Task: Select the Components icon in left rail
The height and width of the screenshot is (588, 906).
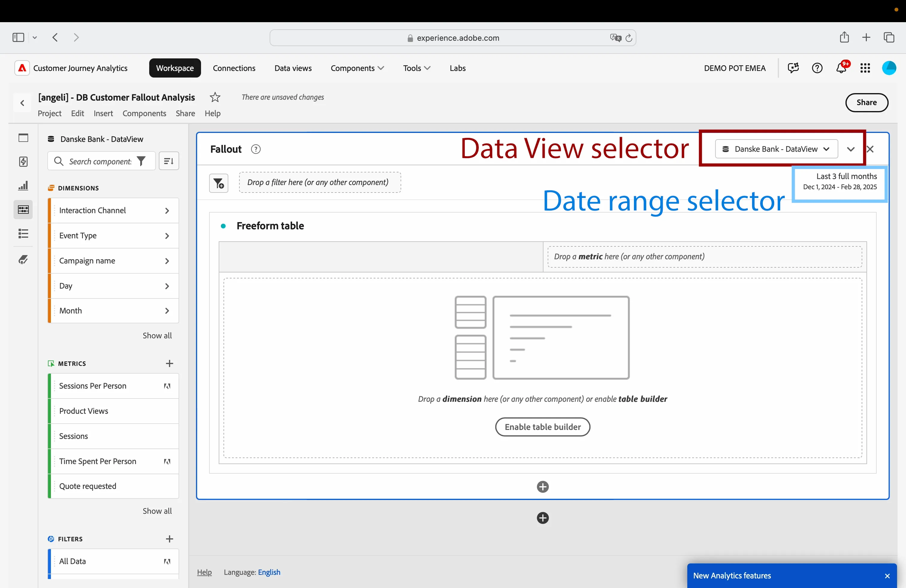Action: pos(23,210)
